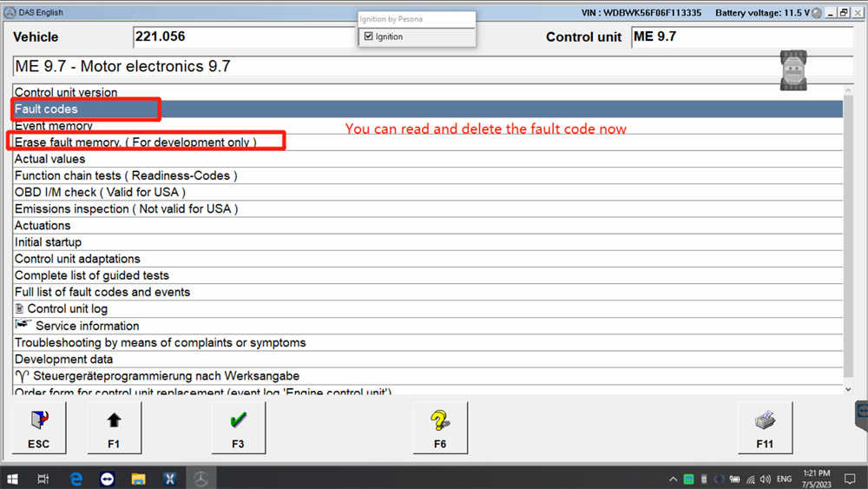Open Control unit log entry
Viewport: 868px width, 489px height.
click(x=67, y=308)
